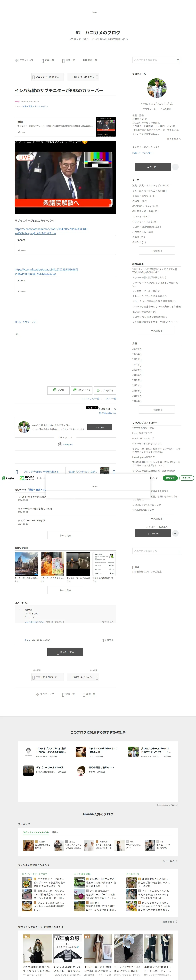Viewport: 196px width, 980px height.
Task: Click the green Ameba logo
Action: pyautogui.click(x=8, y=478)
